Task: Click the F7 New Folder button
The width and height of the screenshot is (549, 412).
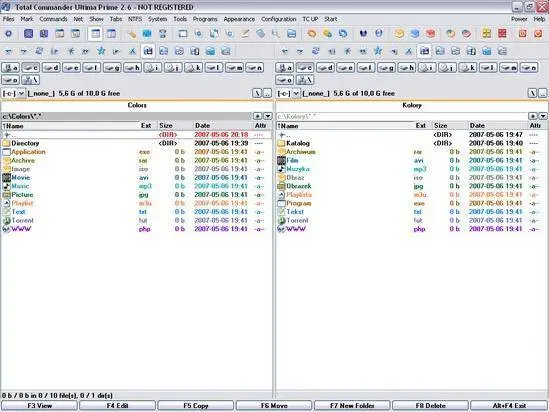Action: [352, 406]
